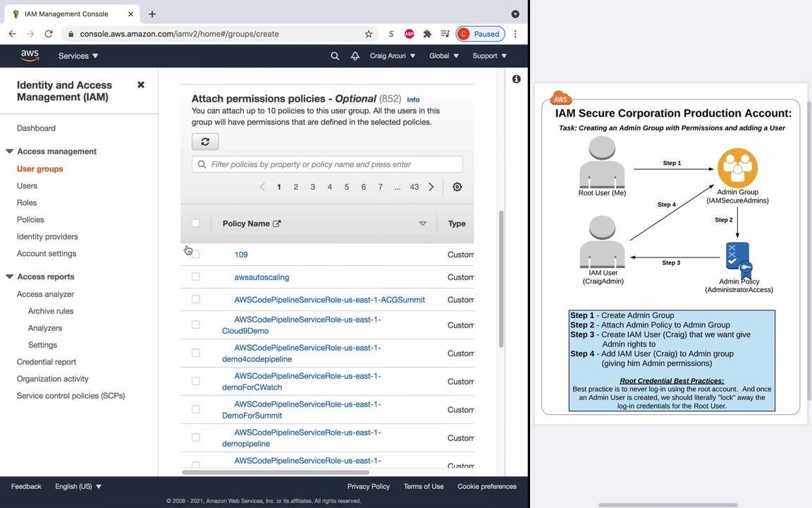Jump to policies page 43
The height and width of the screenshot is (508, 812).
[x=414, y=186]
